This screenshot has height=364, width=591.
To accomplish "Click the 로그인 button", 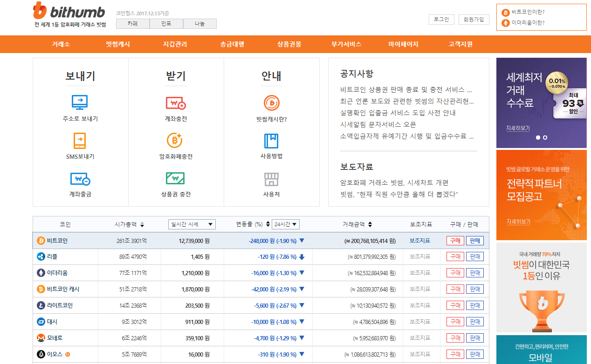I will [x=441, y=19].
